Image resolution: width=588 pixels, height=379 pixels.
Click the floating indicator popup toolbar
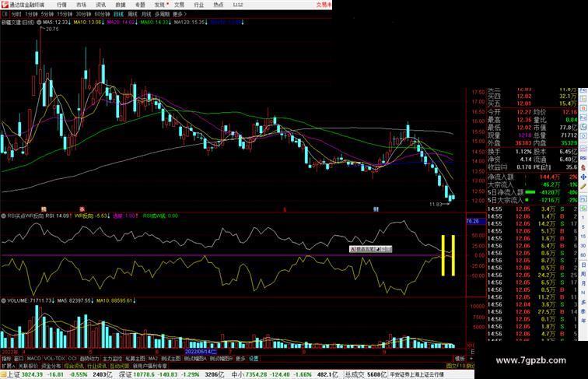pos(370,249)
